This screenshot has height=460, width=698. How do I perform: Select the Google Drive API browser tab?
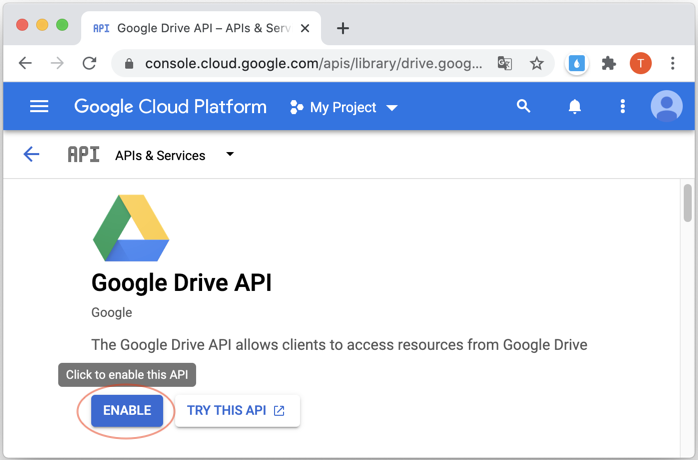point(201,28)
